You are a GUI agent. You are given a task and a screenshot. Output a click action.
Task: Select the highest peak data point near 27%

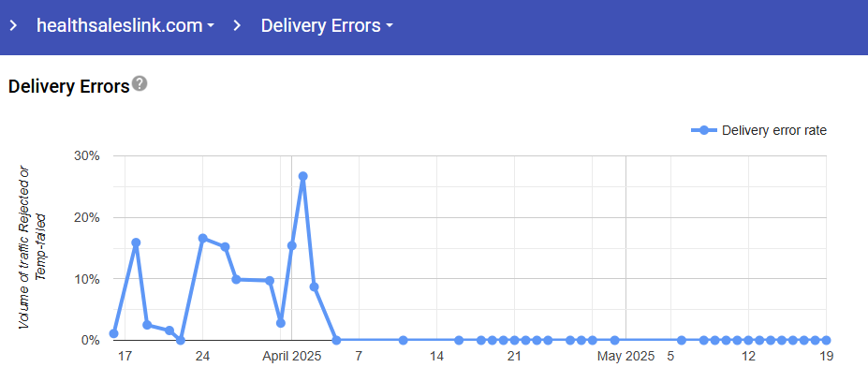pos(302,176)
